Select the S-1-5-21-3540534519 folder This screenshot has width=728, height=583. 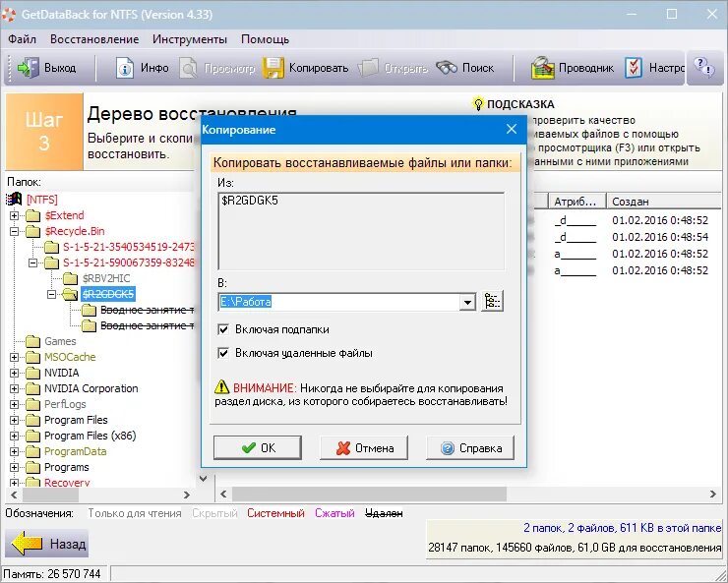129,247
